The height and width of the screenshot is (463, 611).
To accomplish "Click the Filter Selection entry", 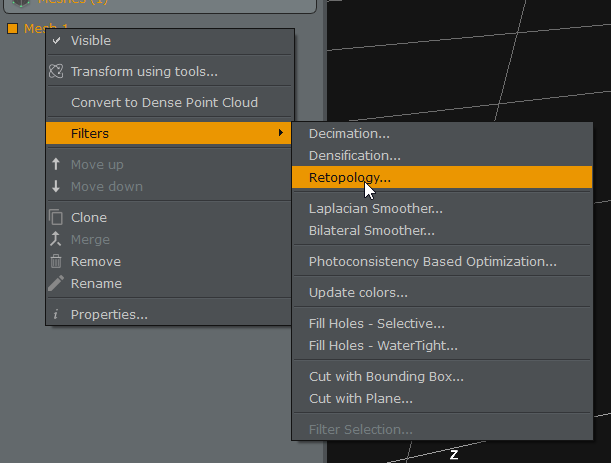I will pyautogui.click(x=442, y=429).
